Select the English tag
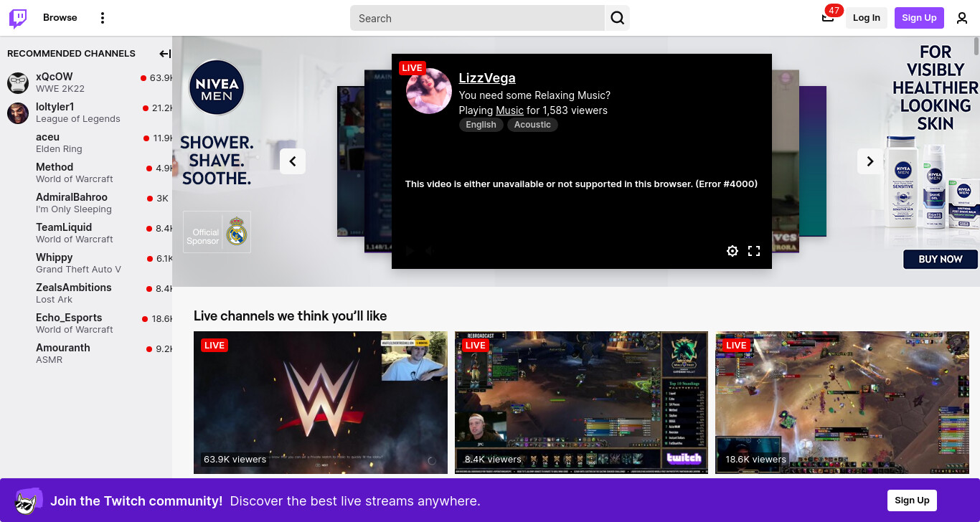This screenshot has height=522, width=980. click(481, 125)
